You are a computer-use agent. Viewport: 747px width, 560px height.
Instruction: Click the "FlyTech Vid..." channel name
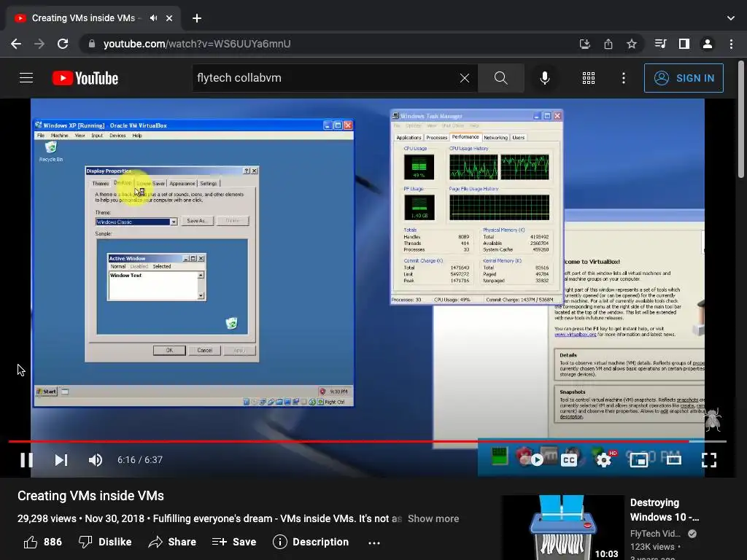[655, 534]
